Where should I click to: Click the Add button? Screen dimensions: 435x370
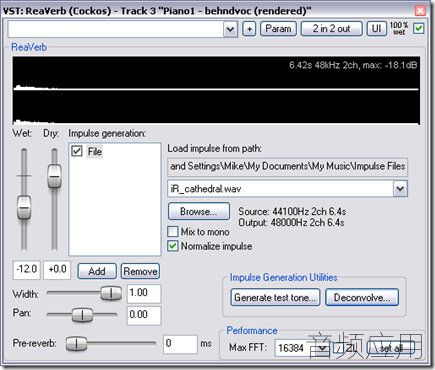(x=97, y=271)
